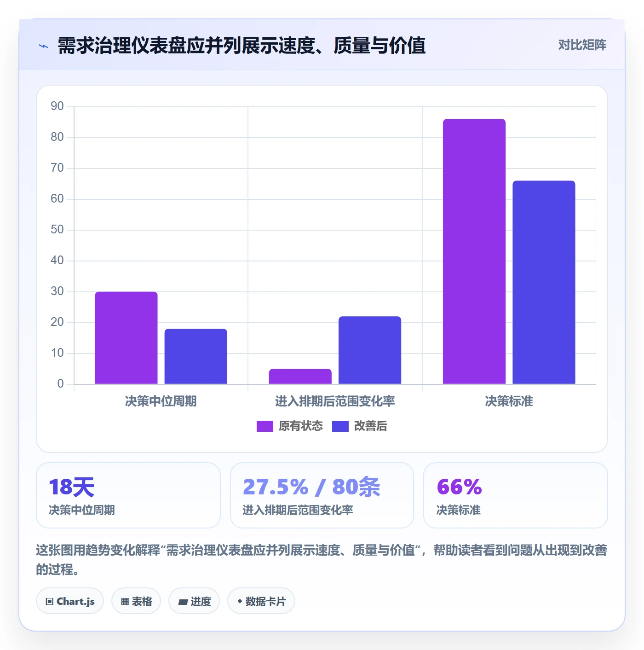Viewport: 644px width, 650px height.
Task: Click the purple 决策中位周期 bar
Action: [x=126, y=338]
